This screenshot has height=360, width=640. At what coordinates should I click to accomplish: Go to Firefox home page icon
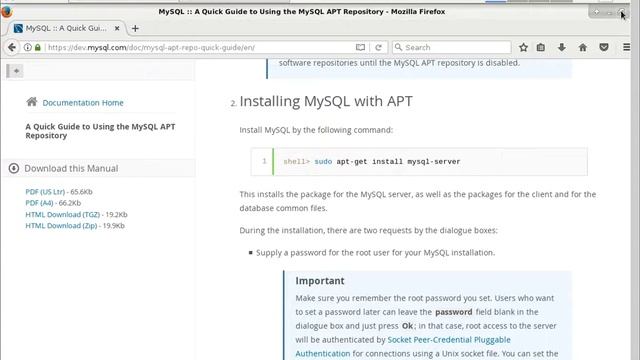pos(583,47)
